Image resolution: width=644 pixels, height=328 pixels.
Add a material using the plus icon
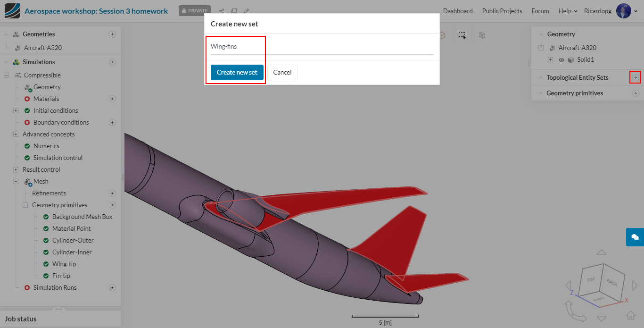[x=112, y=99]
